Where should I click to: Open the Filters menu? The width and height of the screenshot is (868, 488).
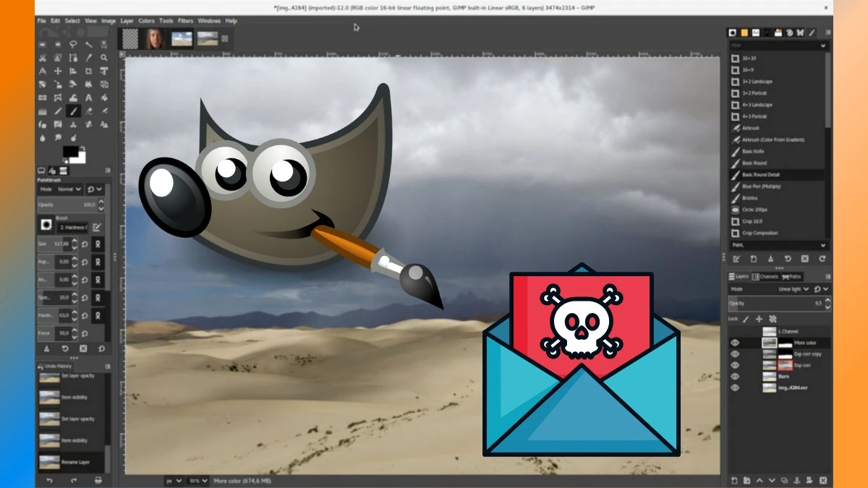(x=185, y=21)
